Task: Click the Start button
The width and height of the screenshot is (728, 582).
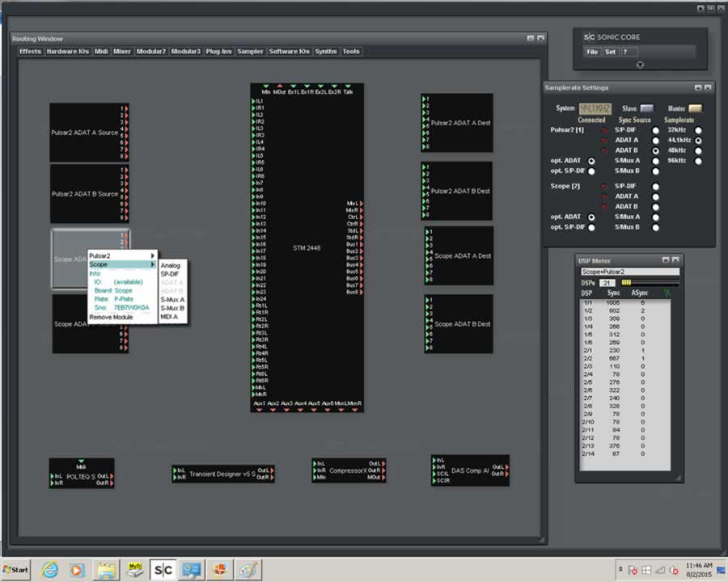Action: (x=16, y=570)
